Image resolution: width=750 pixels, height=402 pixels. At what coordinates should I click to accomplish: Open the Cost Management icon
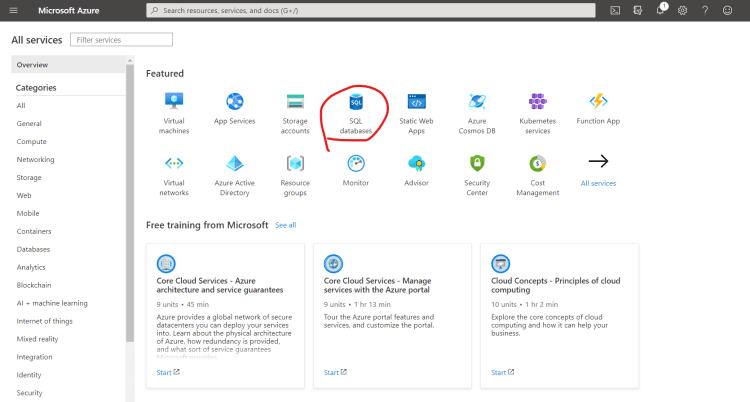click(538, 163)
